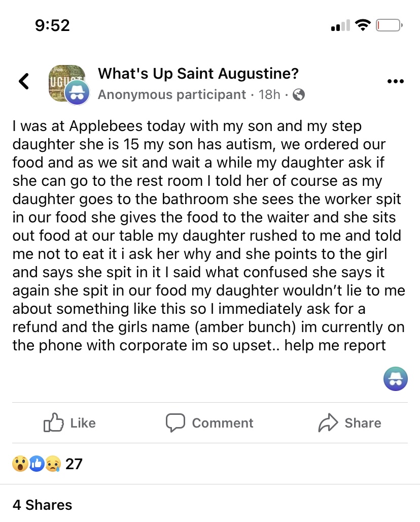420x522 pixels.
Task: Tap the sad reaction emoji
Action: (x=53, y=464)
